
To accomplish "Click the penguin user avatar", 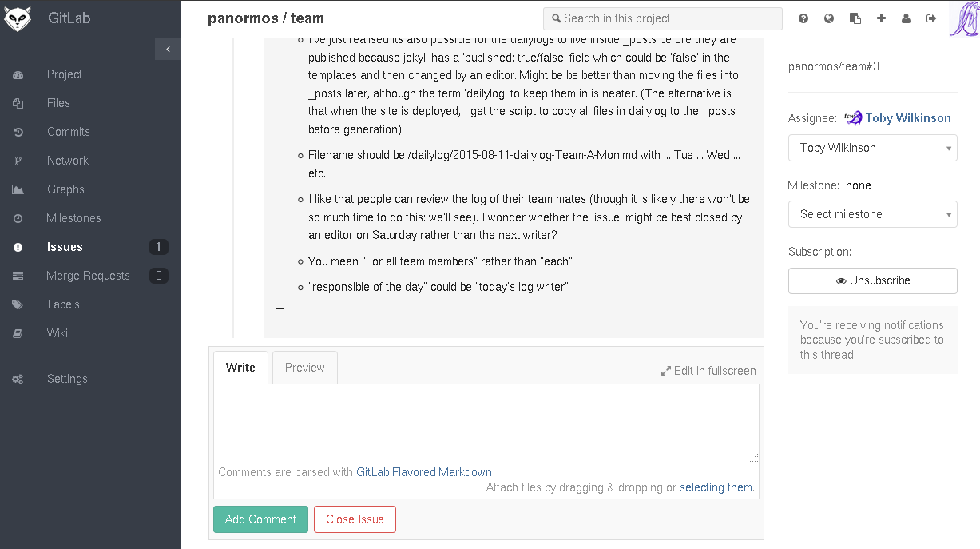I will (963, 18).
